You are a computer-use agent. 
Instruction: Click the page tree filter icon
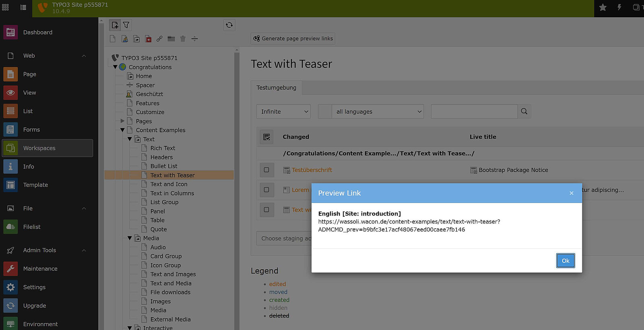click(x=126, y=25)
